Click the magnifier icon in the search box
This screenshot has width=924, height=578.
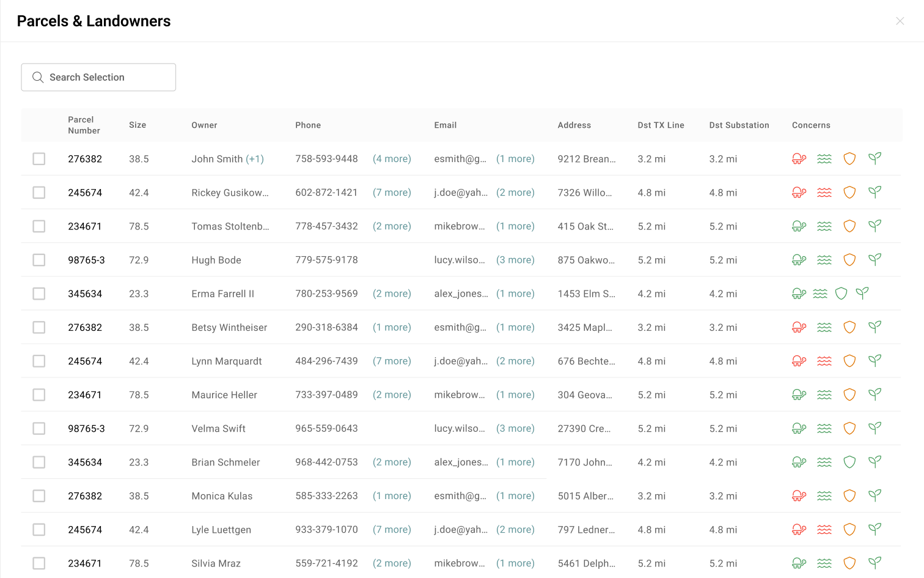(x=38, y=77)
